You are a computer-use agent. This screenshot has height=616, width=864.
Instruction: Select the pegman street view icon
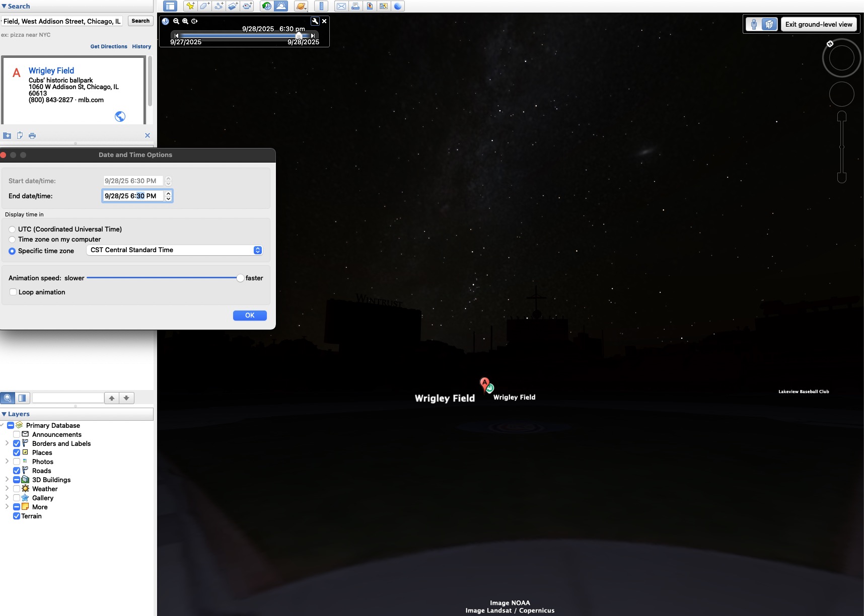tap(754, 24)
